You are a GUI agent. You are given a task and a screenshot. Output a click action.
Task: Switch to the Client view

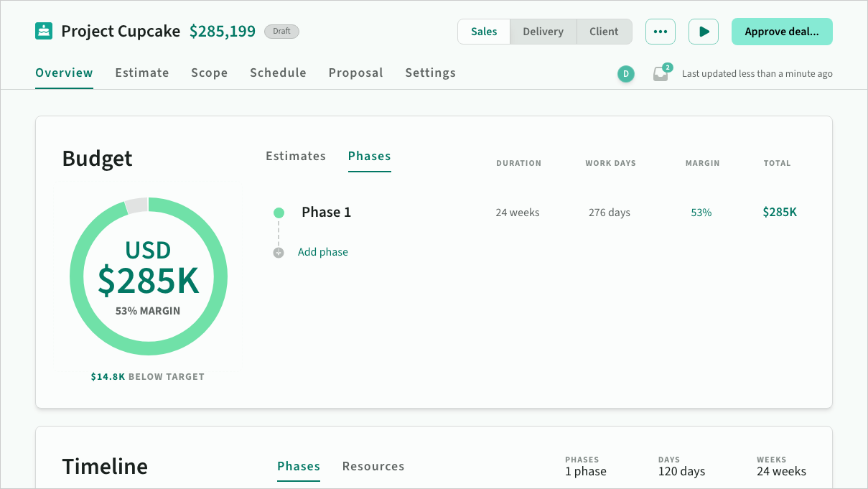point(604,32)
